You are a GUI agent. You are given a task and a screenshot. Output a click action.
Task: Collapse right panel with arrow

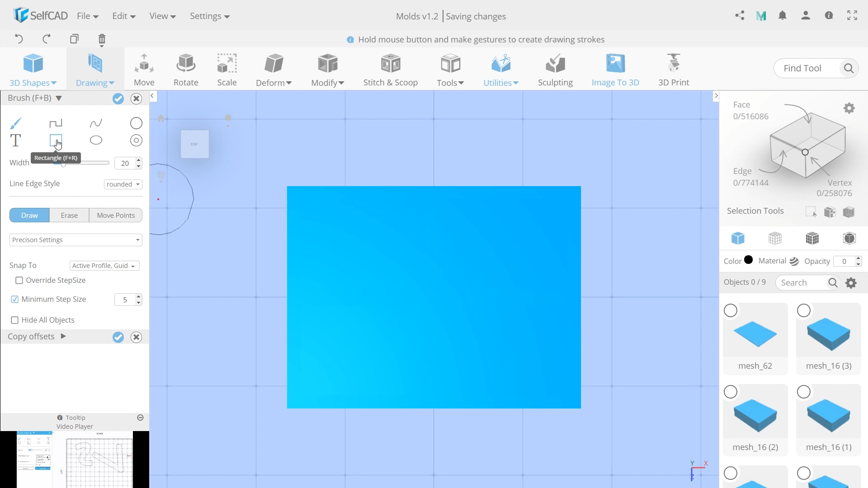pos(716,96)
